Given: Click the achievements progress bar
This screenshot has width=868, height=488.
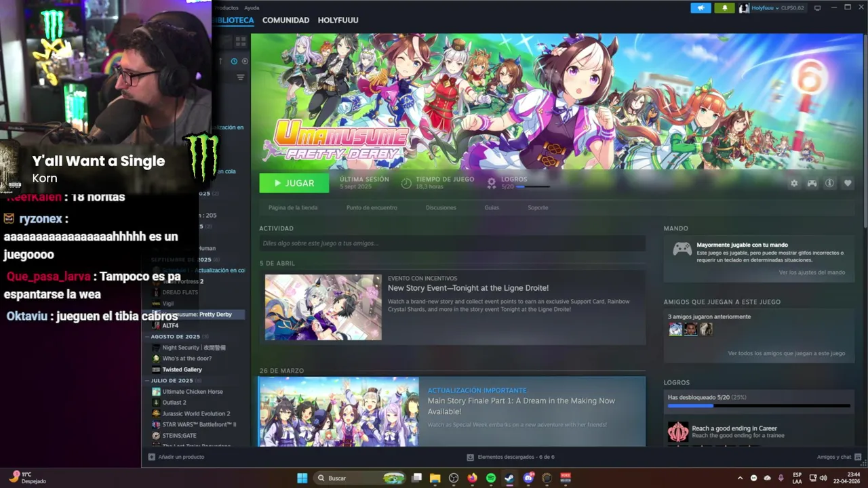Looking at the screenshot, I should pyautogui.click(x=759, y=406).
